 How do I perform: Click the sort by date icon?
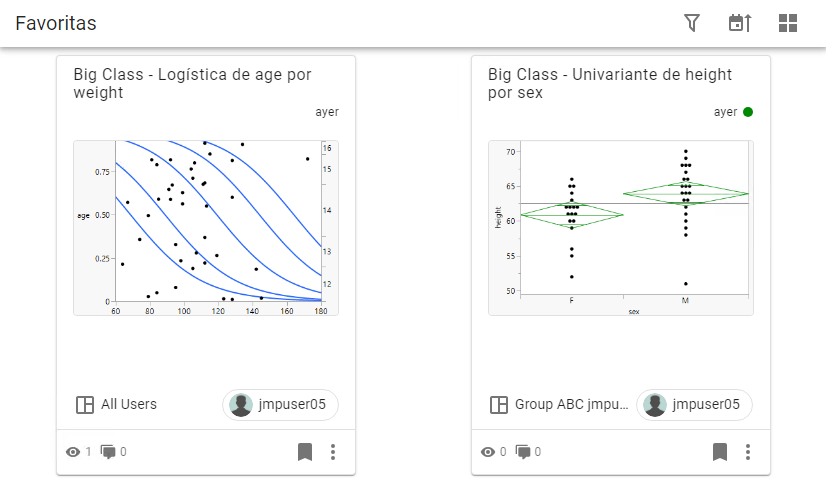click(739, 23)
